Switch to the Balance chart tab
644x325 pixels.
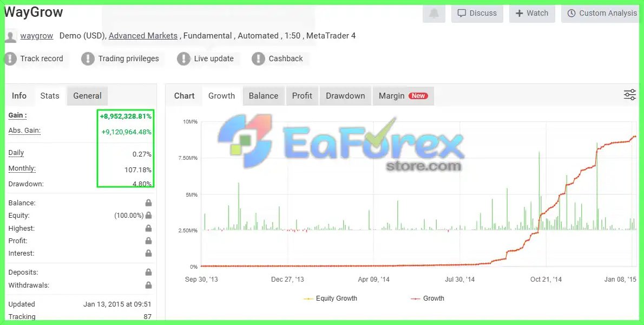click(263, 96)
